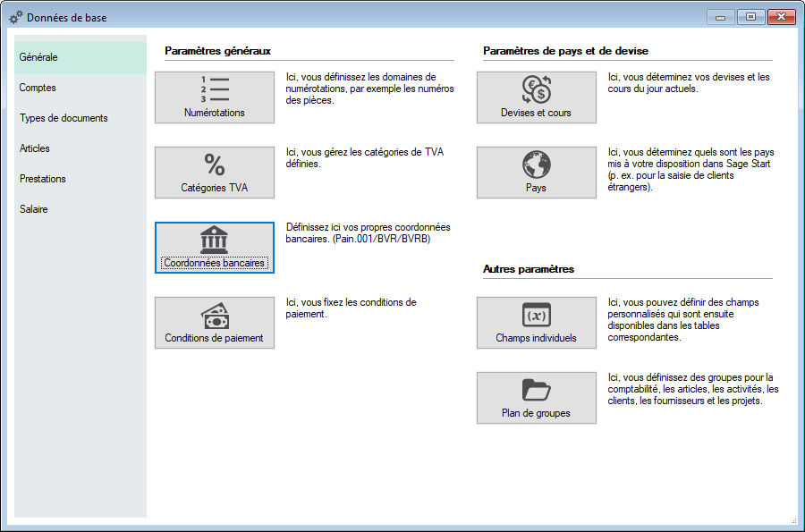805x532 pixels.
Task: Click the Coordonnées bancaires button label
Action: (x=214, y=263)
